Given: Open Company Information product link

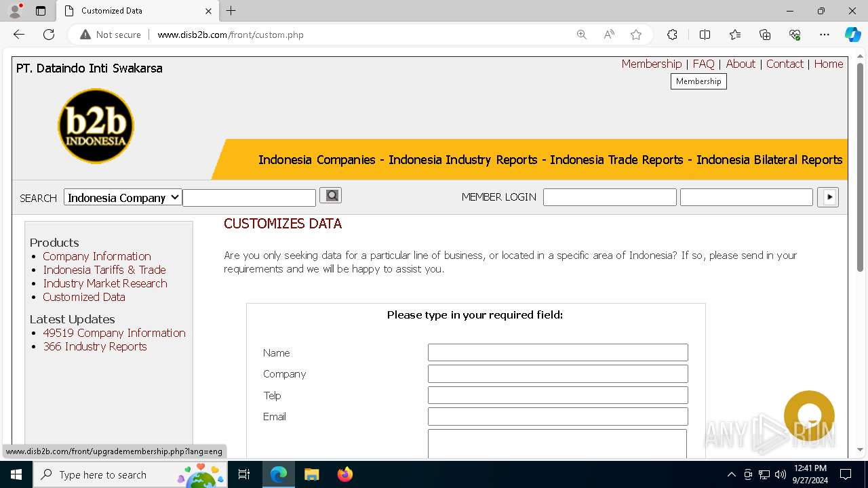Looking at the screenshot, I should [97, 256].
